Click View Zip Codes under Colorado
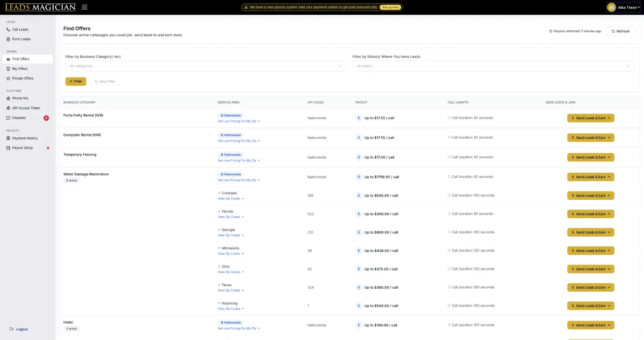Image resolution: width=644 pixels, height=340 pixels. 231,199
